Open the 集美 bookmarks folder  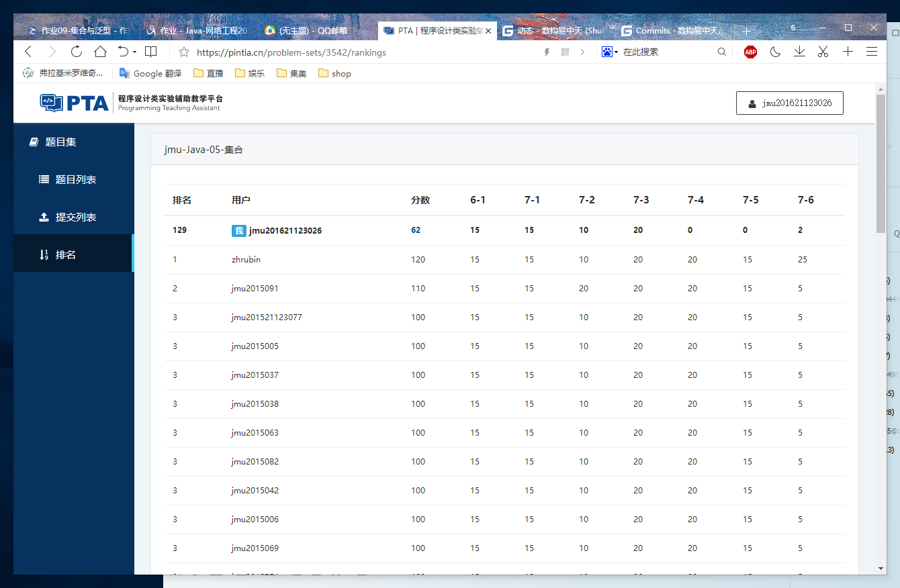[x=291, y=73]
